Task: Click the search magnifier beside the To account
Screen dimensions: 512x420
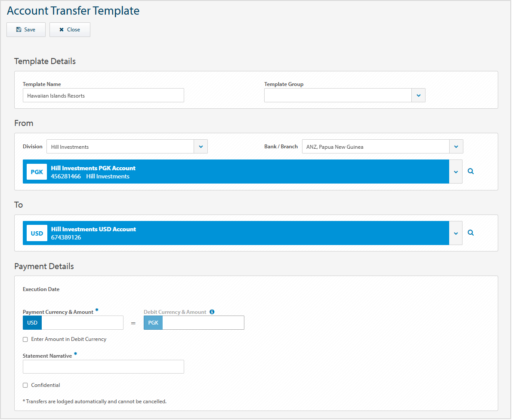Action: click(471, 233)
